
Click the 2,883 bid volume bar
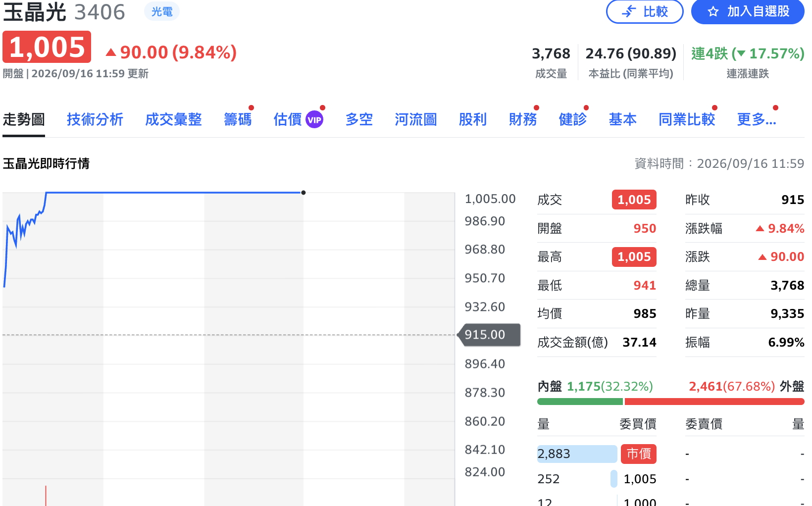(577, 454)
